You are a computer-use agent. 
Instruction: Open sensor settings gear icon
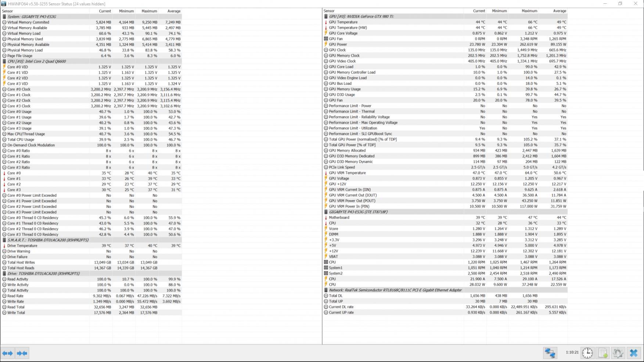pos(618,353)
